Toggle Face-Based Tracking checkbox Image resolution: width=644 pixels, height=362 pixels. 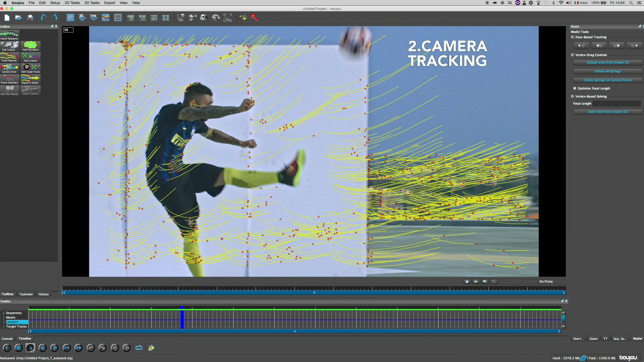pyautogui.click(x=573, y=37)
